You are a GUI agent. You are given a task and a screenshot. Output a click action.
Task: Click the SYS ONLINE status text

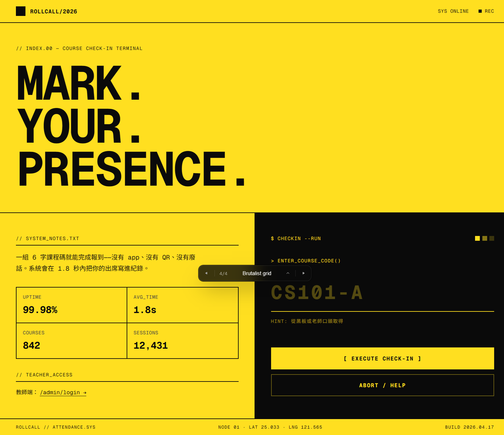coord(453,11)
